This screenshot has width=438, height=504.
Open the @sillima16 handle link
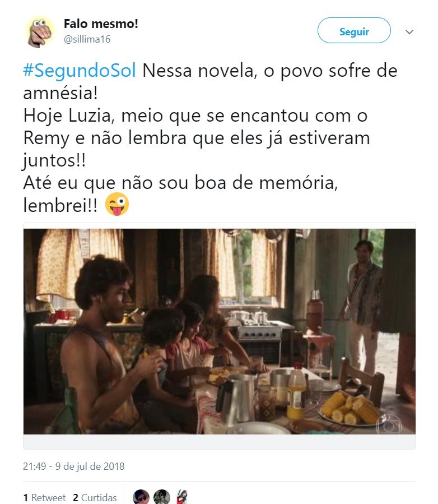pyautogui.click(x=87, y=39)
